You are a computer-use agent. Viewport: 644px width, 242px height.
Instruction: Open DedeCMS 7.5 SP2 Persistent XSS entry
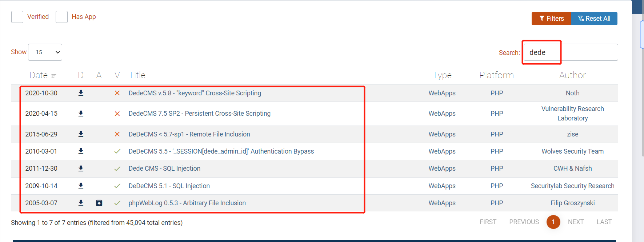[x=199, y=114]
